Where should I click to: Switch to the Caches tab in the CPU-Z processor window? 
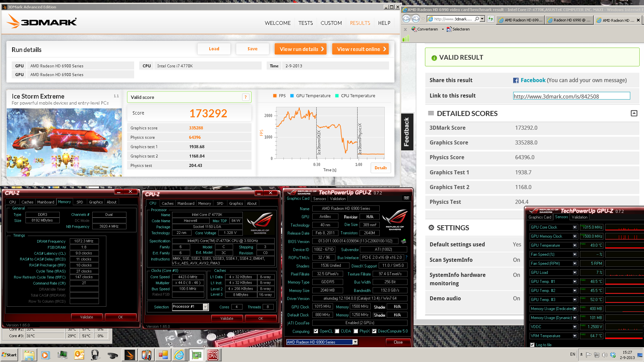coord(167,203)
